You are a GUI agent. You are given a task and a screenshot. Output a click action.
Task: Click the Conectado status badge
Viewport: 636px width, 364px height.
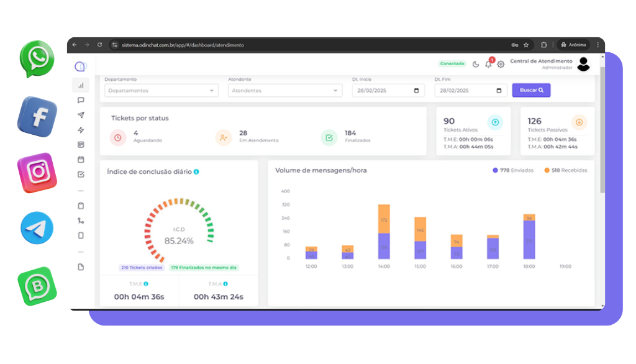tap(452, 64)
